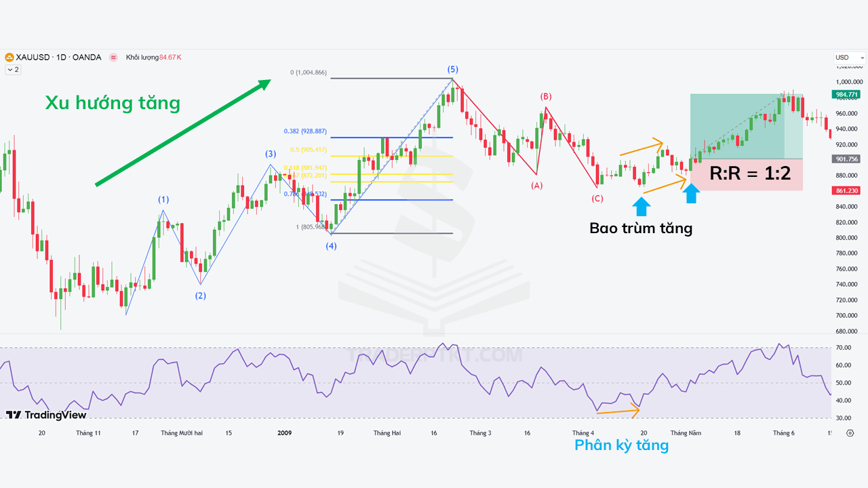The height and width of the screenshot is (488, 868).
Task: Click the Tháng Mười hai date label
Action: click(x=182, y=433)
